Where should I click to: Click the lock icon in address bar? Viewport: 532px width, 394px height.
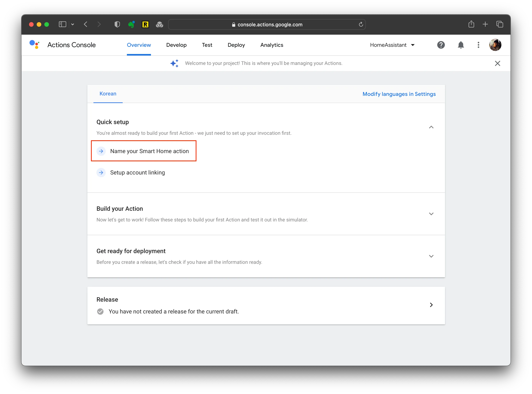pyautogui.click(x=234, y=25)
